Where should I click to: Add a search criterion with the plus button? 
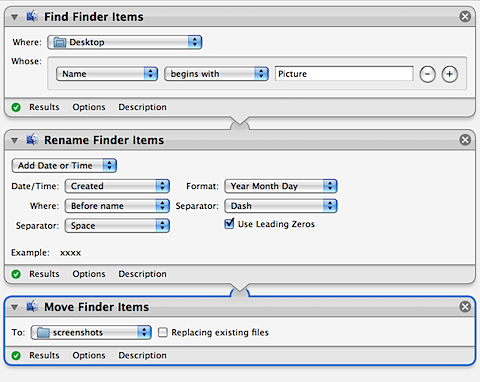pyautogui.click(x=450, y=74)
